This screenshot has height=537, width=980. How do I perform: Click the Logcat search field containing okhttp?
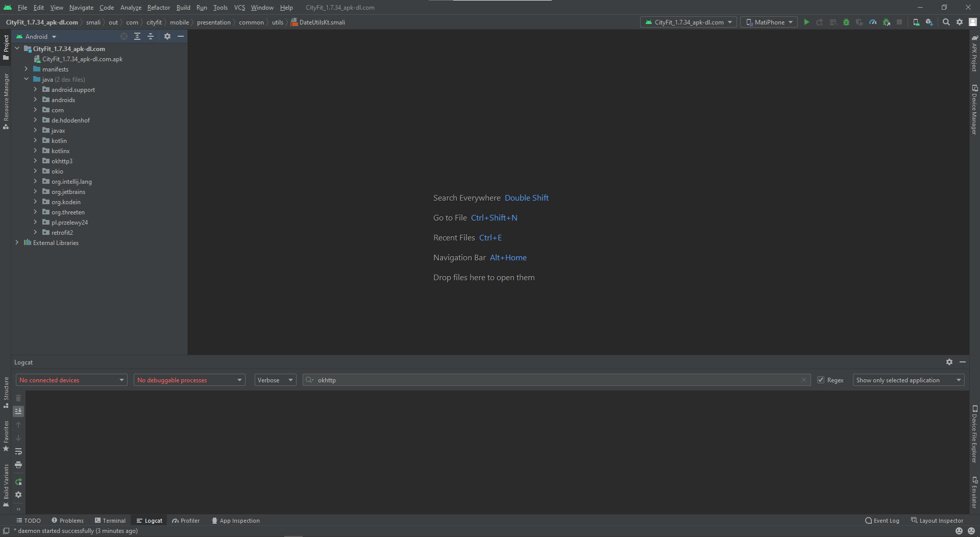click(556, 380)
